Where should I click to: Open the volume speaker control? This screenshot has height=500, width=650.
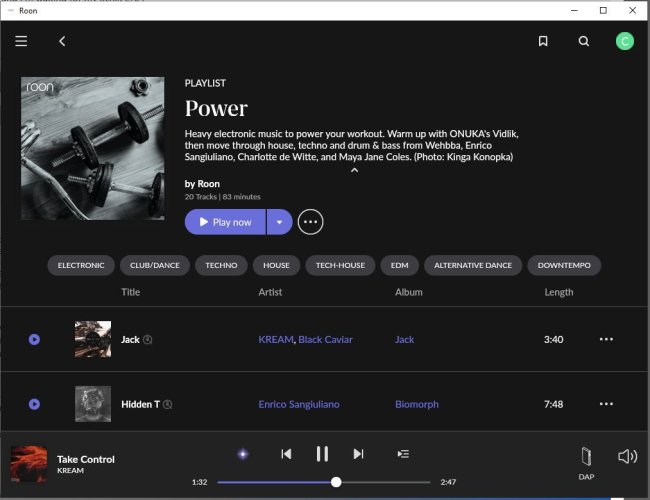[628, 456]
